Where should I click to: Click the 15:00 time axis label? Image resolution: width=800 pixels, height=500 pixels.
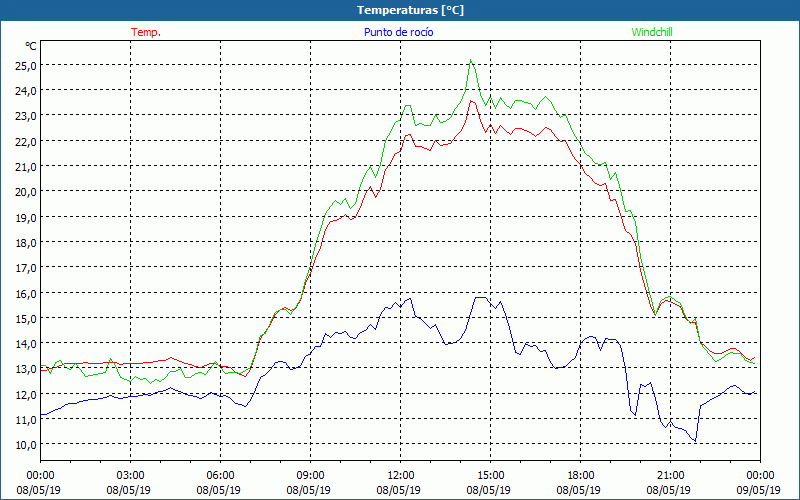(490, 476)
